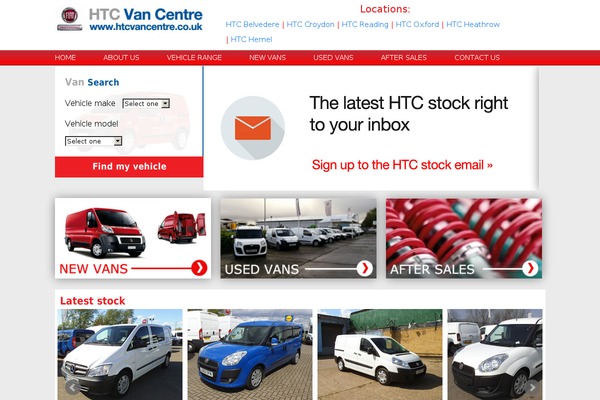Screen dimensions: 600x400
Task: Open the silver Mercedes van stock thumbnail
Action: [x=120, y=354]
